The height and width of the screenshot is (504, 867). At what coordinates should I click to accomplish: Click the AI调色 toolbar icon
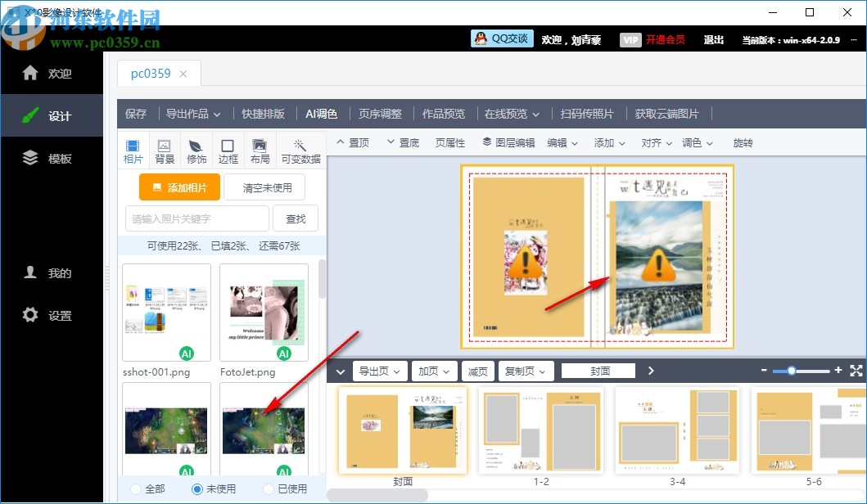pyautogui.click(x=321, y=114)
